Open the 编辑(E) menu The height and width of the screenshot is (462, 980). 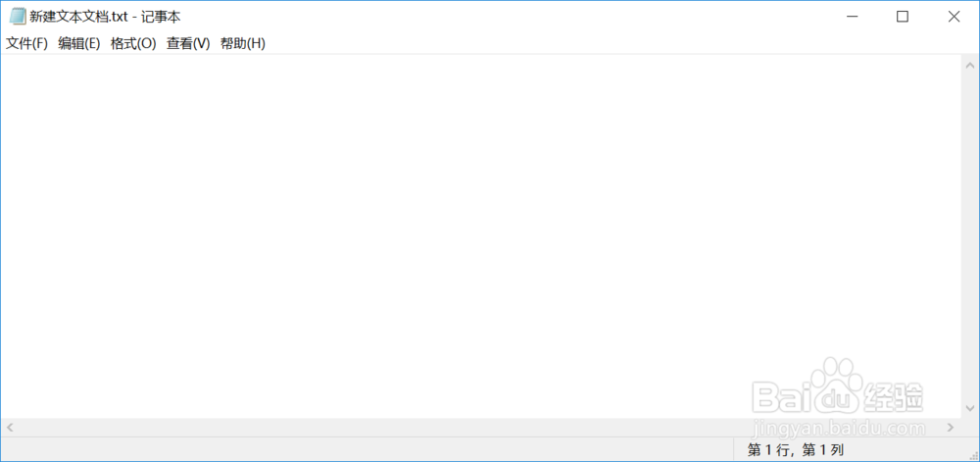[x=79, y=44]
